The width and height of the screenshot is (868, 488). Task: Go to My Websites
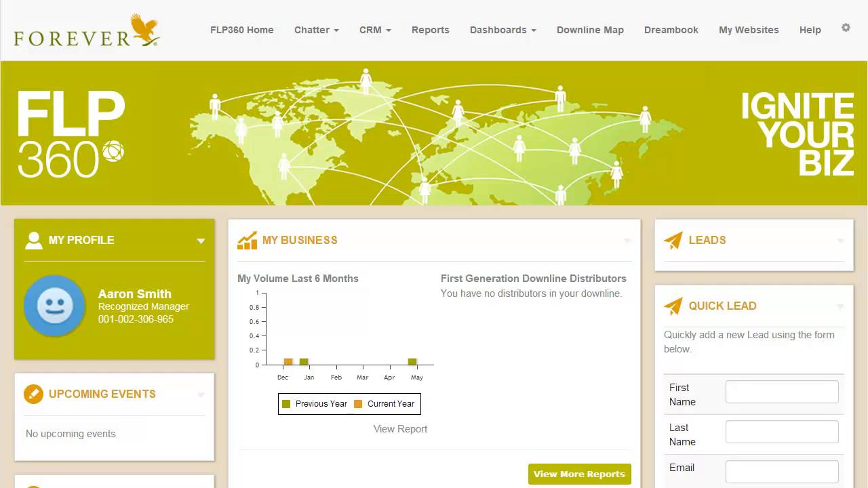[x=749, y=30]
